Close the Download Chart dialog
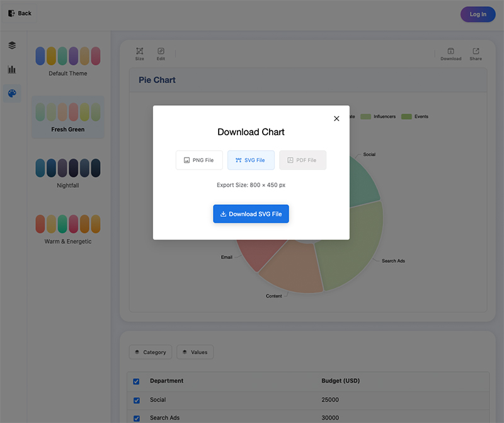This screenshot has height=423, width=504. tap(336, 119)
